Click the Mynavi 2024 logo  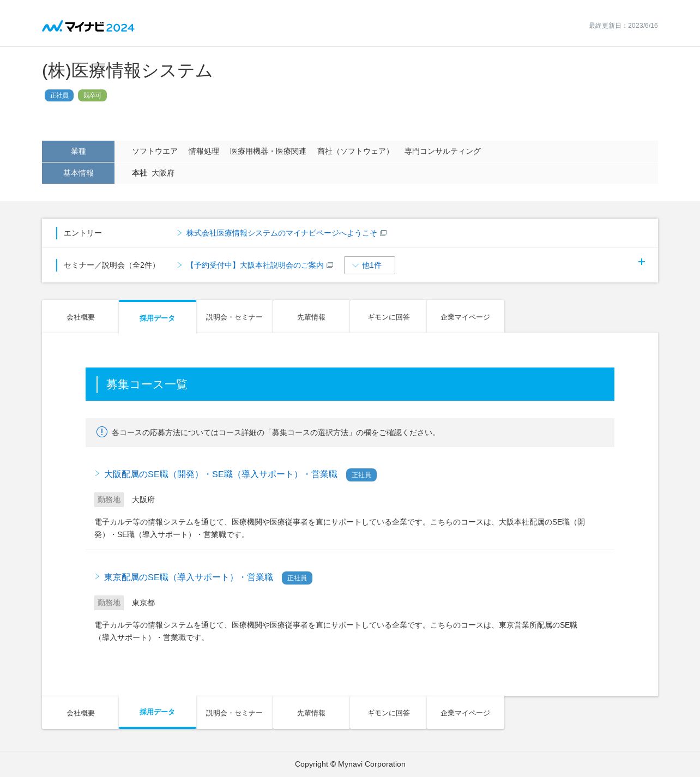[x=88, y=26]
